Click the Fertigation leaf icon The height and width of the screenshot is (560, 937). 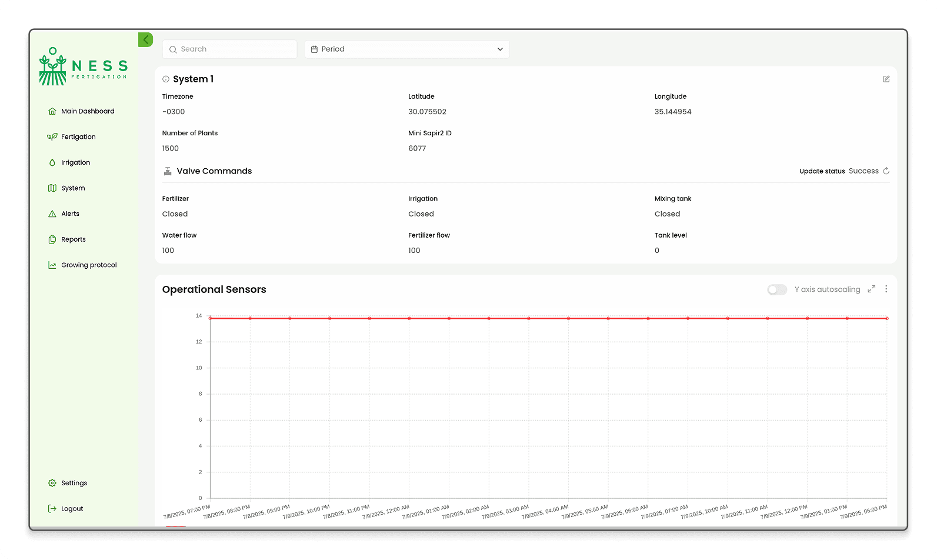(52, 137)
